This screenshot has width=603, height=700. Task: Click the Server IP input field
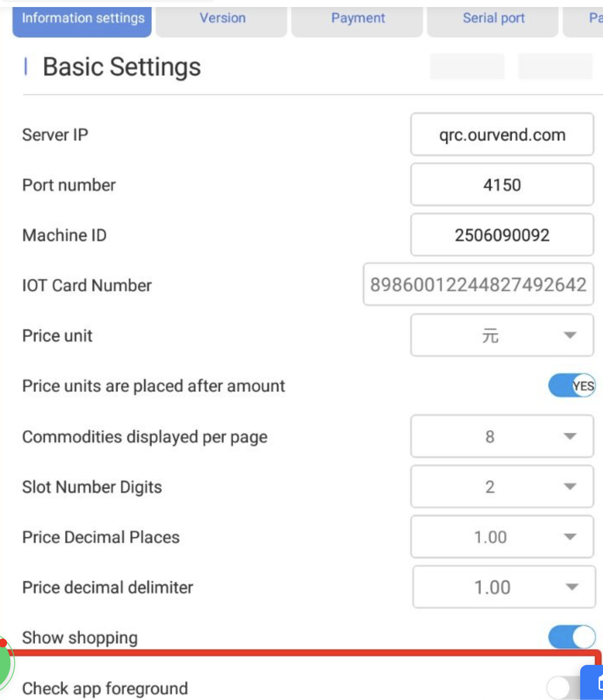502,135
